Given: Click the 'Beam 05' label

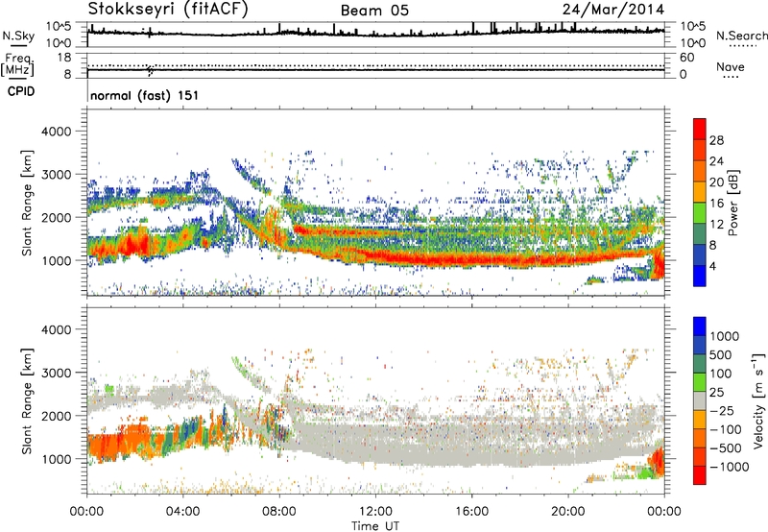Looking at the screenshot, I should coord(374,11).
